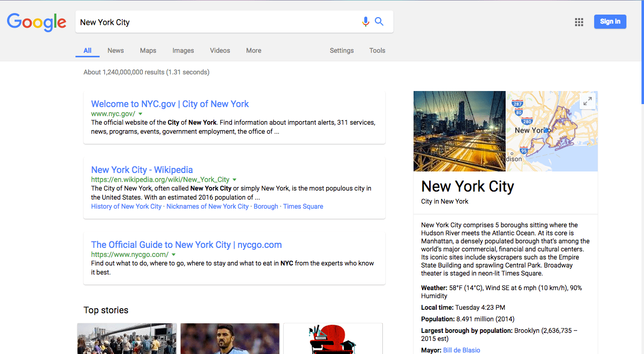Click the 'Local time:' entry

pos(463,308)
